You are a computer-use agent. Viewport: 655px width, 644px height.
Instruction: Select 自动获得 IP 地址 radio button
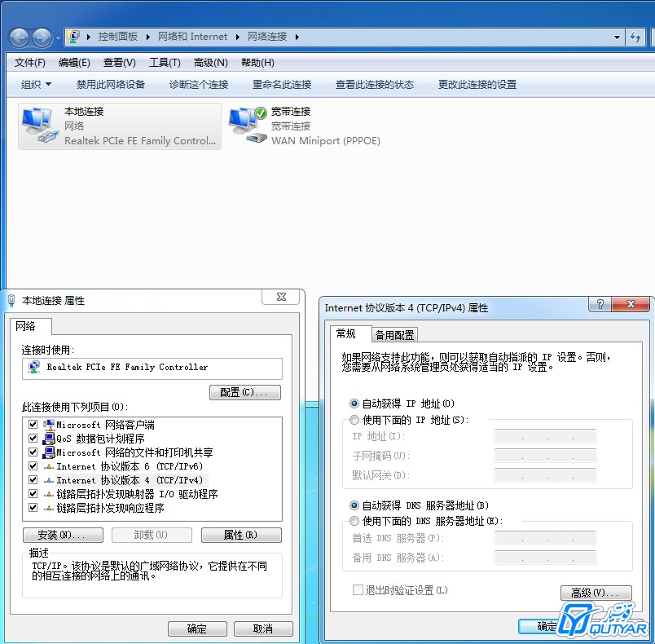click(x=354, y=404)
